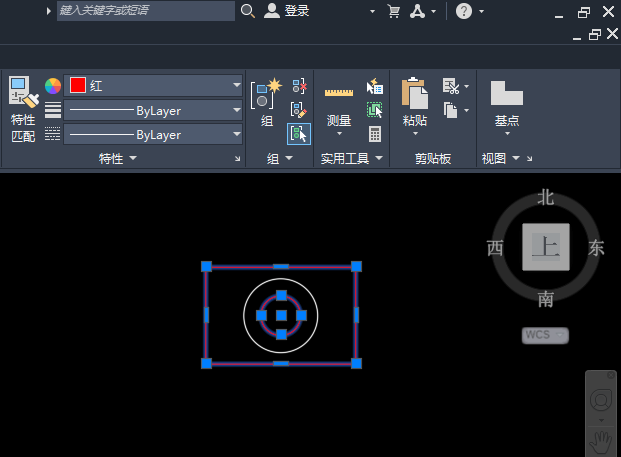Click the Copy Clip icon
This screenshot has height=457, width=621.
[x=450, y=110]
